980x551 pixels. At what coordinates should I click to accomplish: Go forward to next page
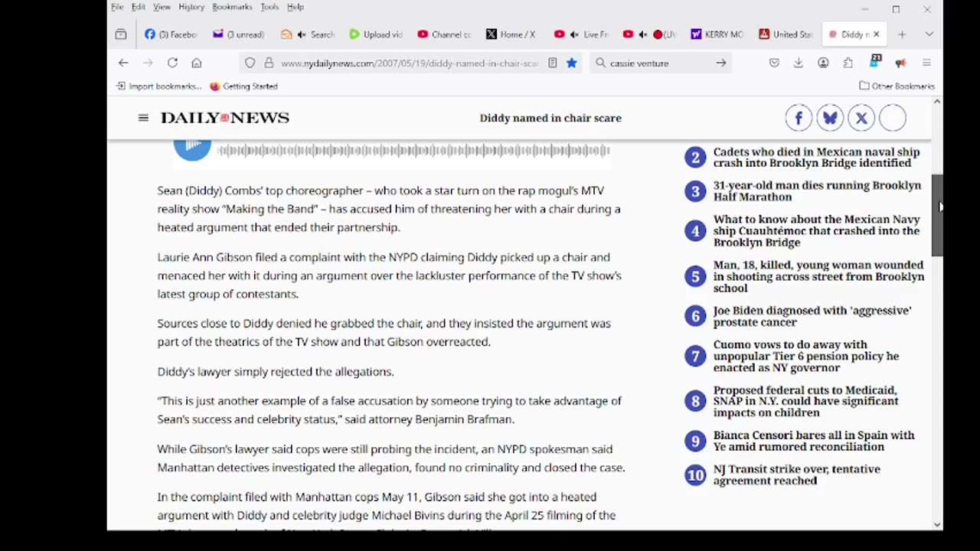[148, 63]
